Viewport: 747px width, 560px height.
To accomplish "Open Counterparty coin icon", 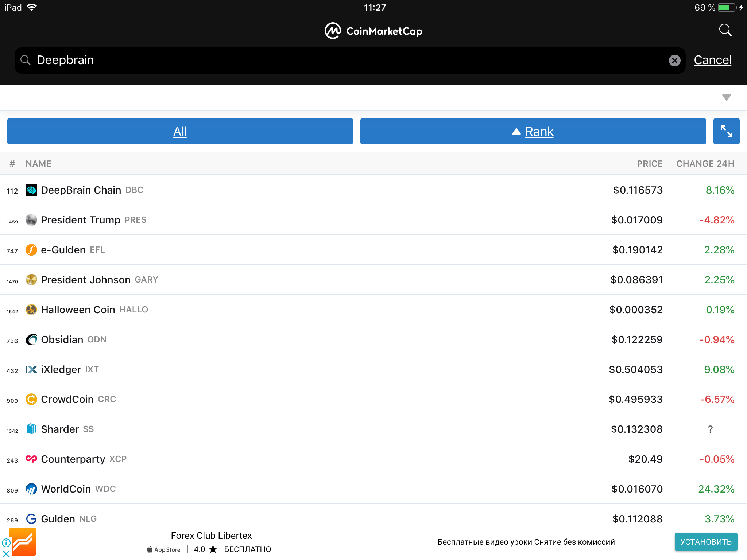I will click(31, 459).
